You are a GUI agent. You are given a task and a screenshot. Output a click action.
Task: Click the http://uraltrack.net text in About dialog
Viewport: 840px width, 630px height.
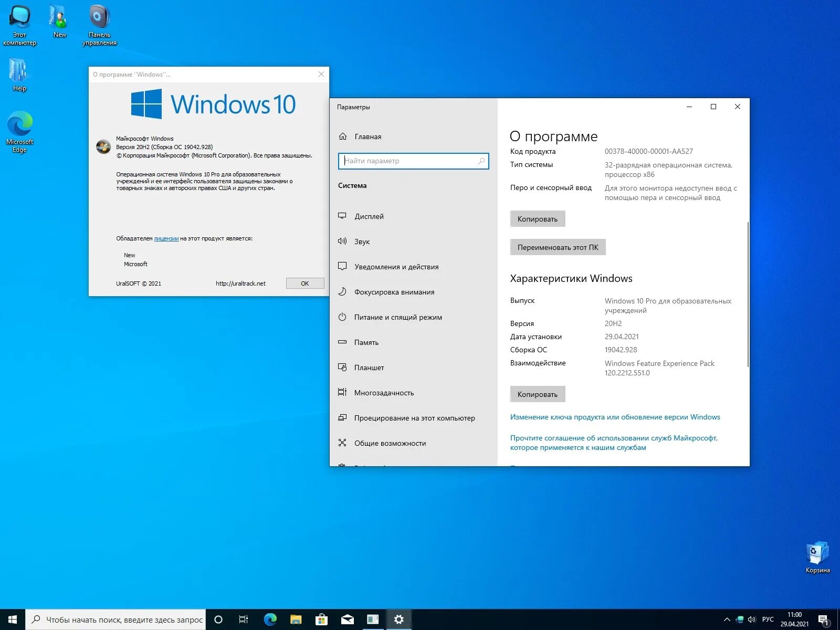coord(240,283)
